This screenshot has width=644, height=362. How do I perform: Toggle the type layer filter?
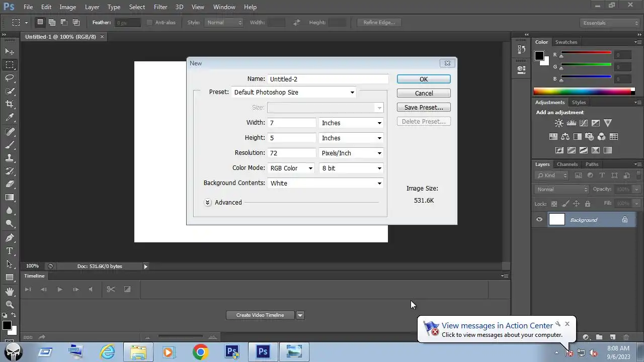click(602, 175)
